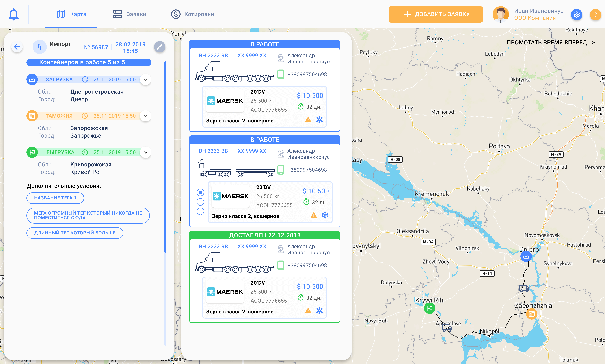Click Maersk logo in second card

pos(231,196)
